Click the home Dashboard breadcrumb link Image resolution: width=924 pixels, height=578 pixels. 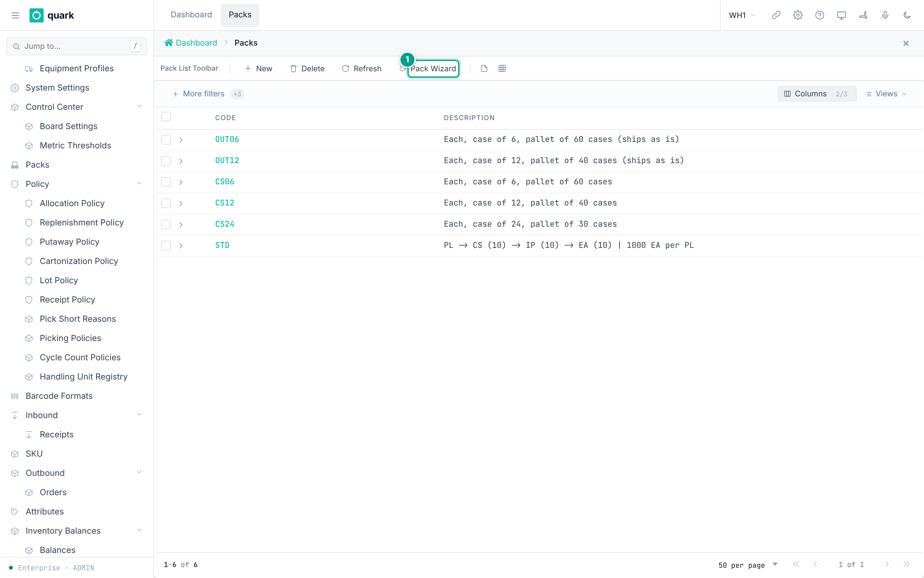click(x=191, y=43)
